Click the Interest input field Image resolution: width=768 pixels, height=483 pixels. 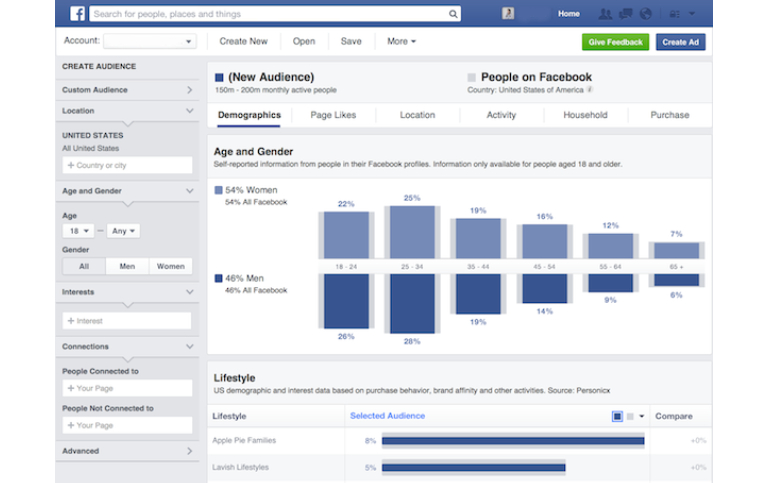[x=127, y=321]
